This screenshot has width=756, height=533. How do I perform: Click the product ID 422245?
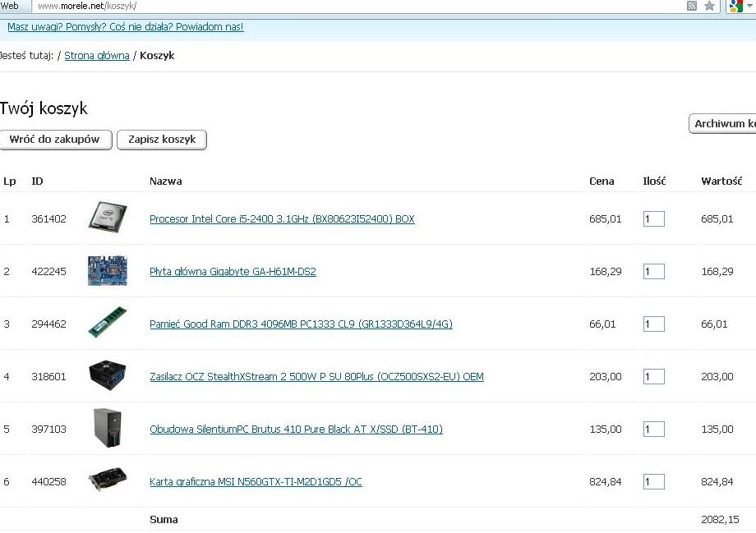pyautogui.click(x=48, y=271)
